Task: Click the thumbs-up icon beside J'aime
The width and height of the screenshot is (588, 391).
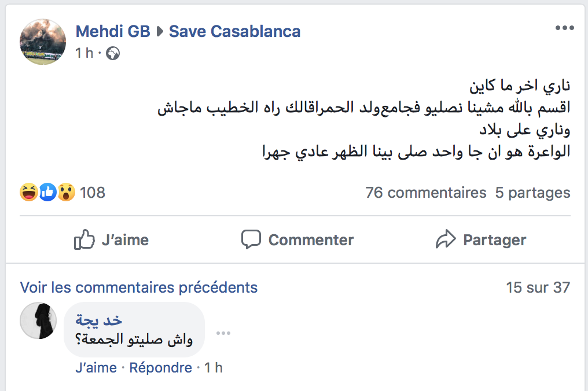Action: (84, 239)
